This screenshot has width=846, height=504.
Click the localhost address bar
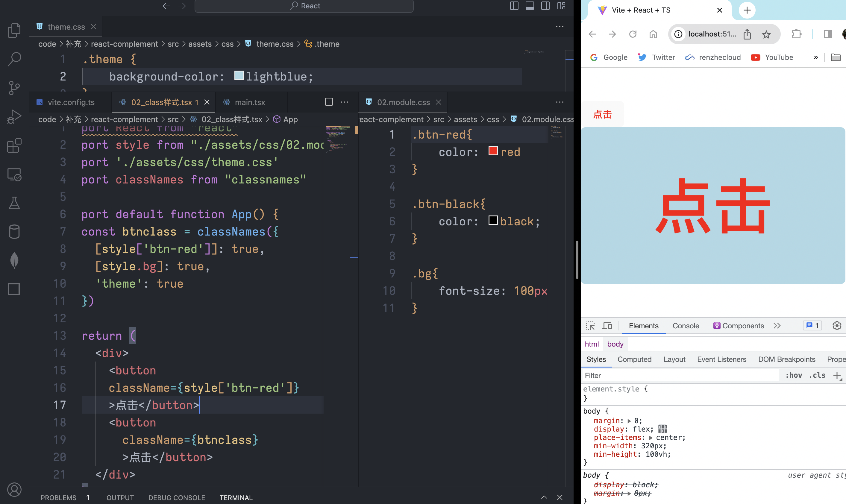click(x=712, y=34)
